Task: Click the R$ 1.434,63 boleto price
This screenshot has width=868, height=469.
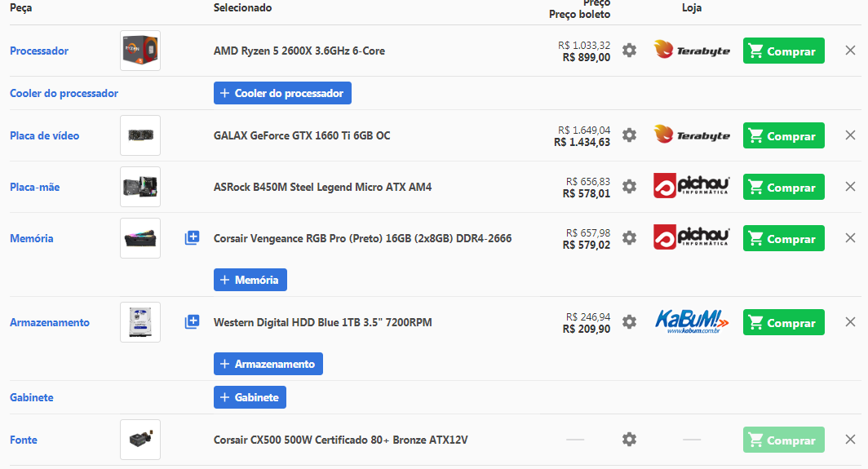Action: (x=582, y=142)
